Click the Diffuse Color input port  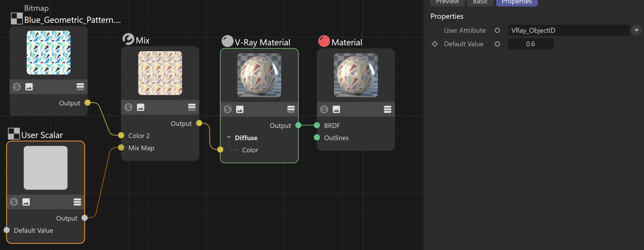[220, 150]
